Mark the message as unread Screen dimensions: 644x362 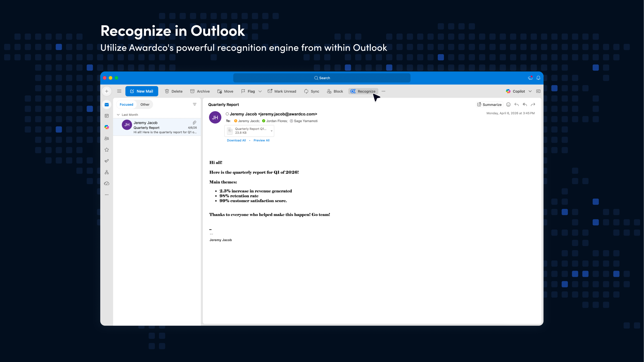[282, 91]
